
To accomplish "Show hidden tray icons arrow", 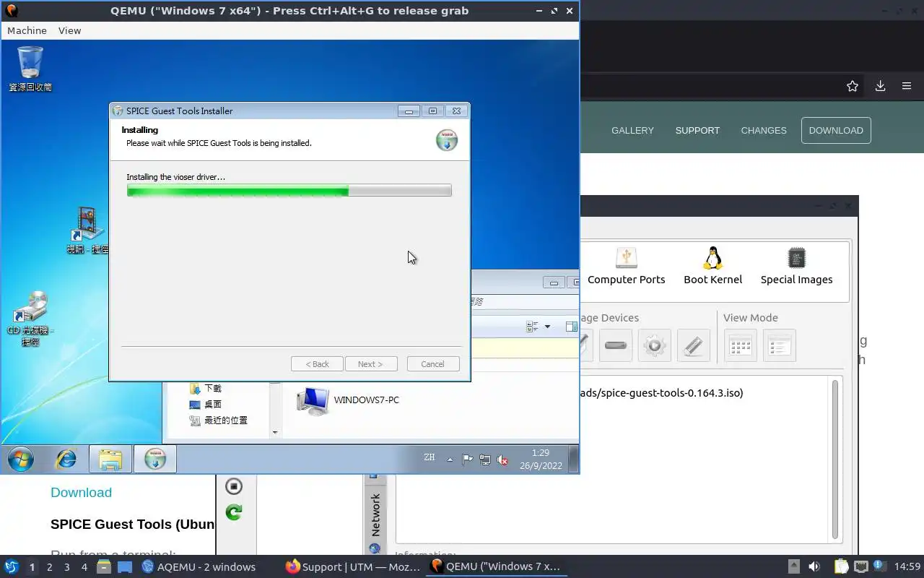I will [x=450, y=460].
